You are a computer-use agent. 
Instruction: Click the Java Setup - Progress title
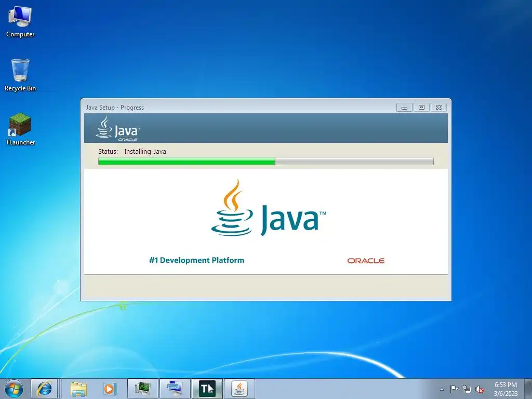click(x=115, y=108)
